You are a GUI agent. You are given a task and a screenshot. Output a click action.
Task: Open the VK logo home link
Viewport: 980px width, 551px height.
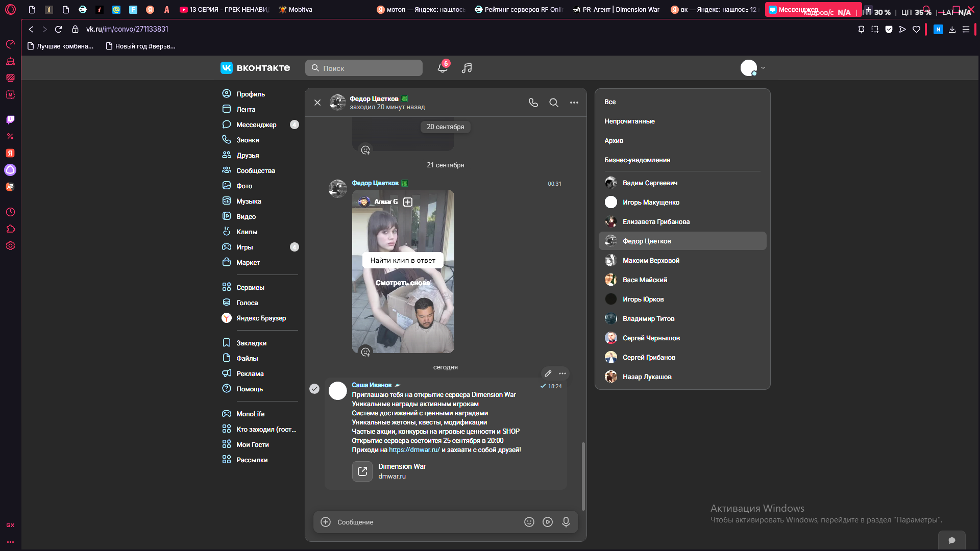pyautogui.click(x=255, y=68)
